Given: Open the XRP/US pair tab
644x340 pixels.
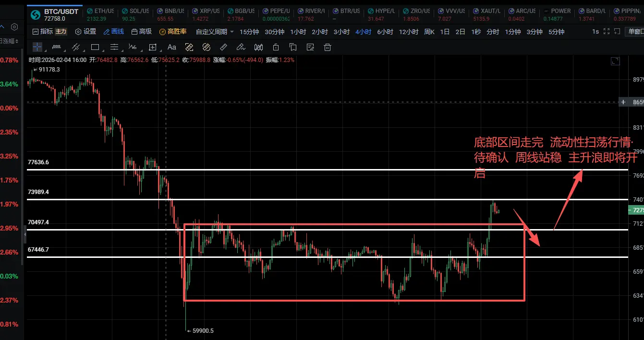Looking at the screenshot, I should [206, 14].
